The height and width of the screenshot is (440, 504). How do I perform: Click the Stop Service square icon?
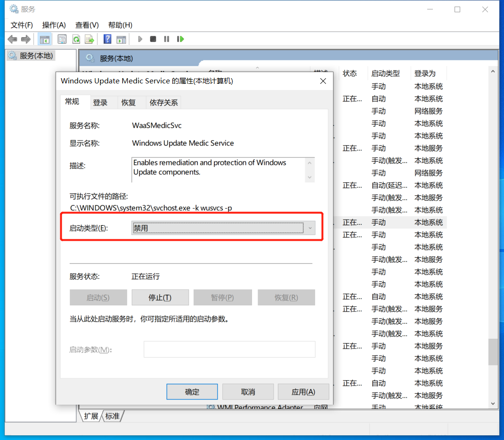coord(153,39)
